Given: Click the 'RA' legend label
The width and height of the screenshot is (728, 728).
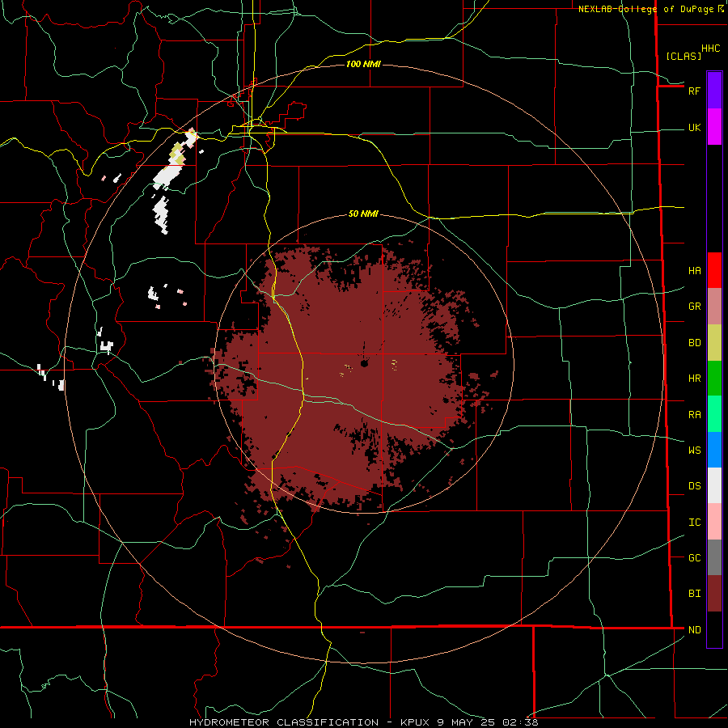Looking at the screenshot, I should (694, 415).
